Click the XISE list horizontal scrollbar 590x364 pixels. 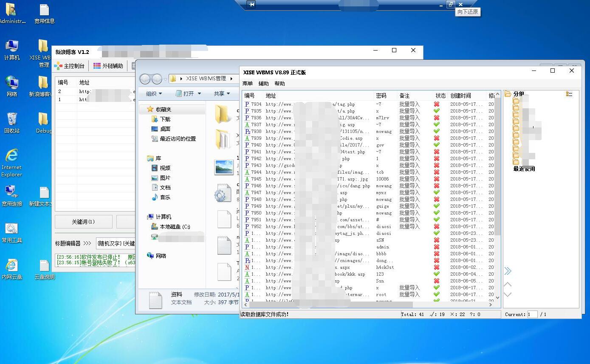pyautogui.click(x=331, y=305)
